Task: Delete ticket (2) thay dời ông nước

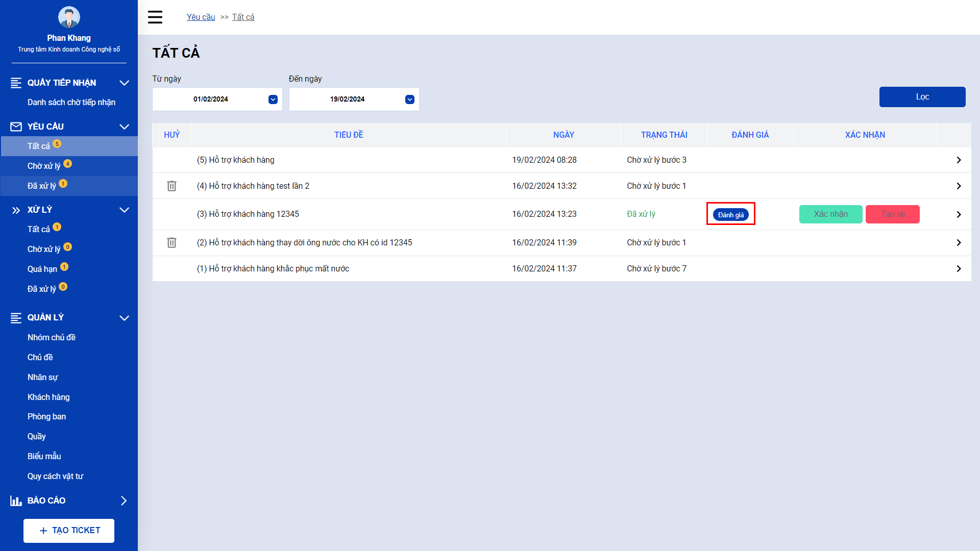Action: tap(171, 242)
